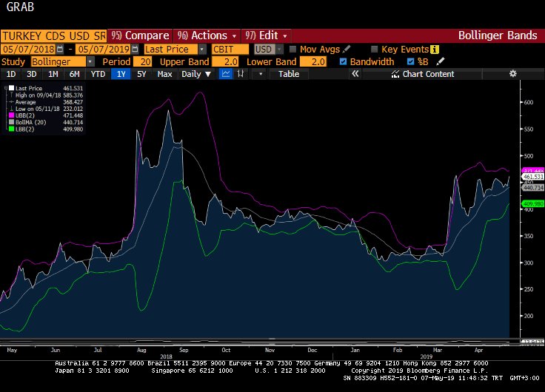The height and width of the screenshot is (392, 545).
Task: Select the Max time range tab
Action: pyautogui.click(x=164, y=74)
